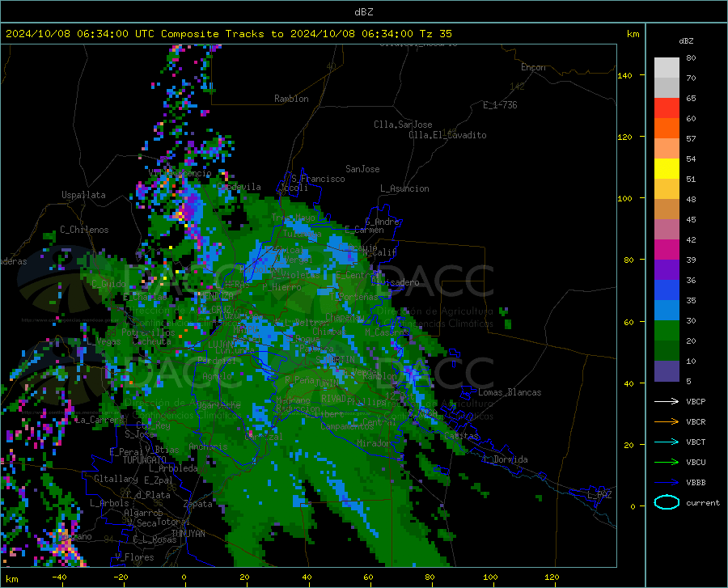Pick the bright yellow 51-54 dBZ swatch
728x588 pixels.
(x=667, y=169)
